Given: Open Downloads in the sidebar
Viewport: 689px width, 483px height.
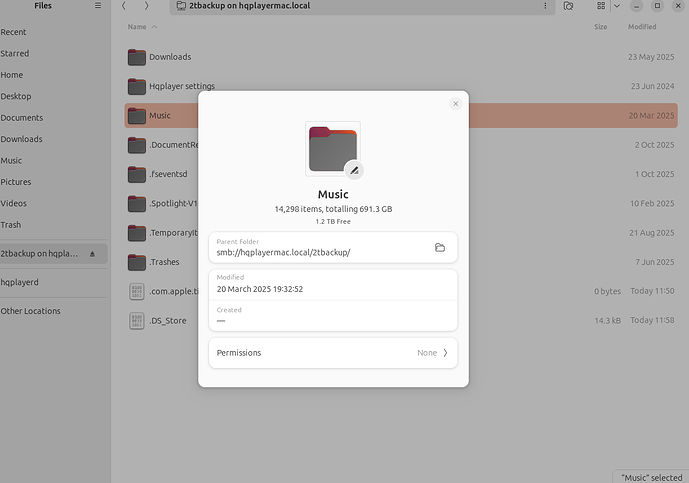Looking at the screenshot, I should click(x=21, y=139).
